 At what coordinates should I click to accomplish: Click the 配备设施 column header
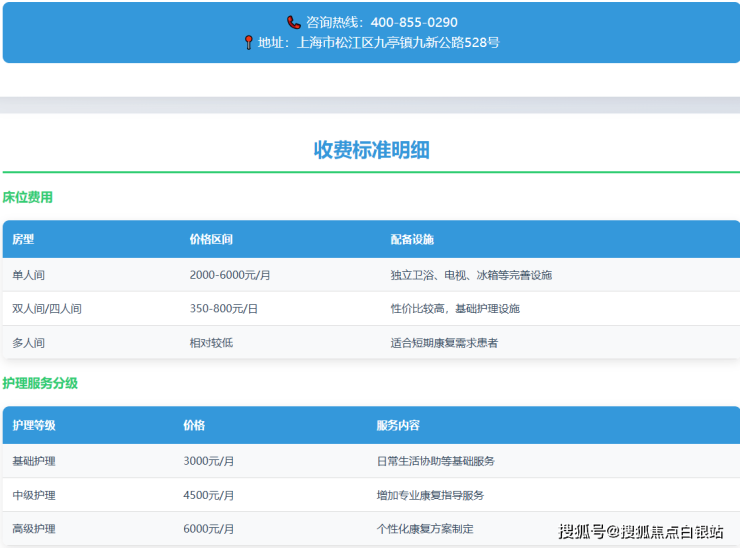coord(412,240)
